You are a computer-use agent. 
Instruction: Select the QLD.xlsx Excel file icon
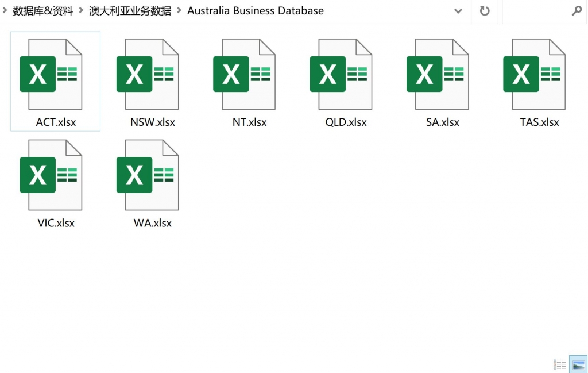[341, 74]
